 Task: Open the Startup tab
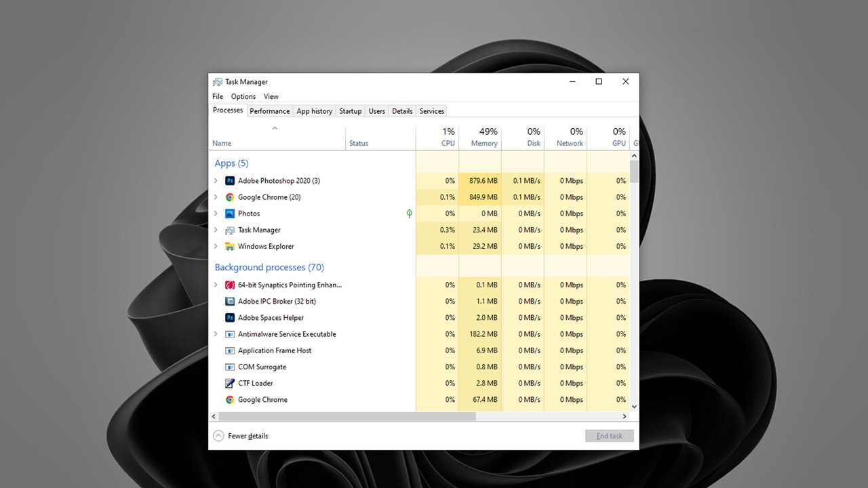[351, 111]
